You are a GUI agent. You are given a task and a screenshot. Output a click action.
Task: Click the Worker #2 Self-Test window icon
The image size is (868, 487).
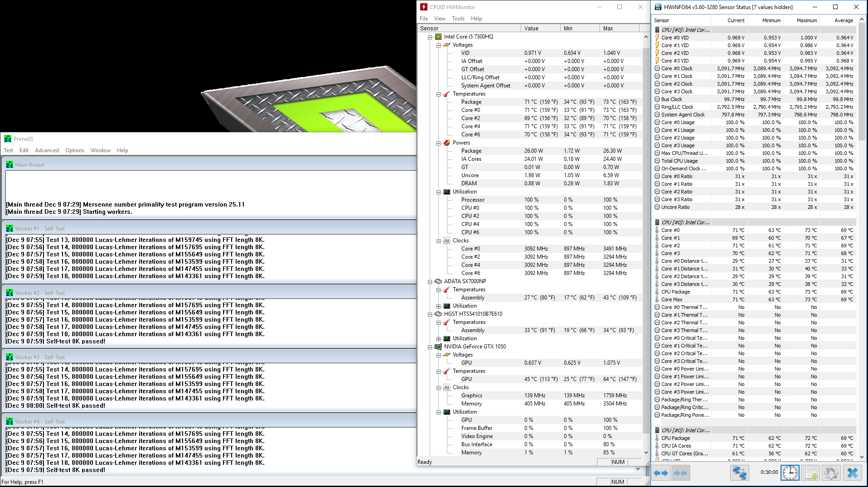pyautogui.click(x=10, y=293)
